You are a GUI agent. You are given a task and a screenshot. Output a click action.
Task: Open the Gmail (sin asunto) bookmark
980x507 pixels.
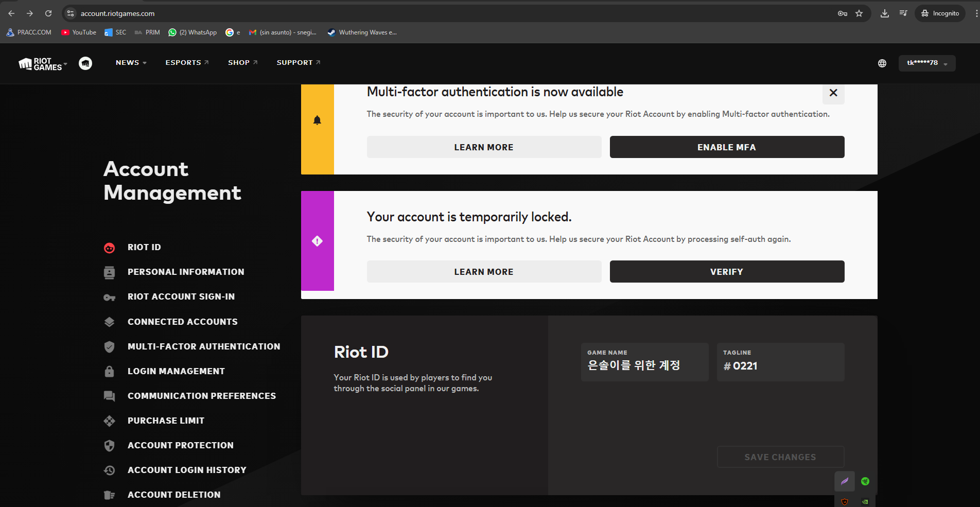click(283, 32)
